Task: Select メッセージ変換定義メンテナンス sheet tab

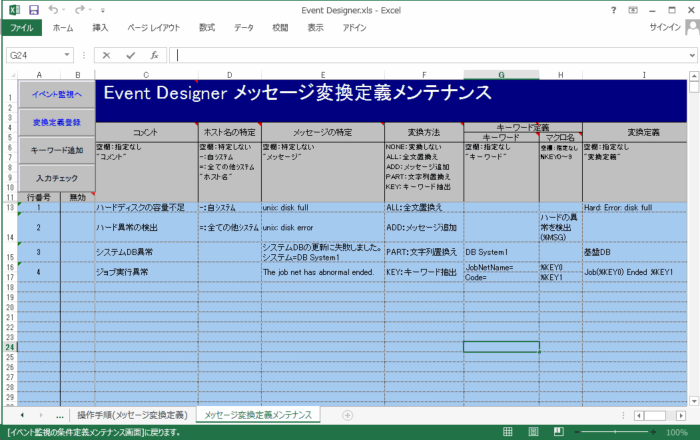Action: 258,415
